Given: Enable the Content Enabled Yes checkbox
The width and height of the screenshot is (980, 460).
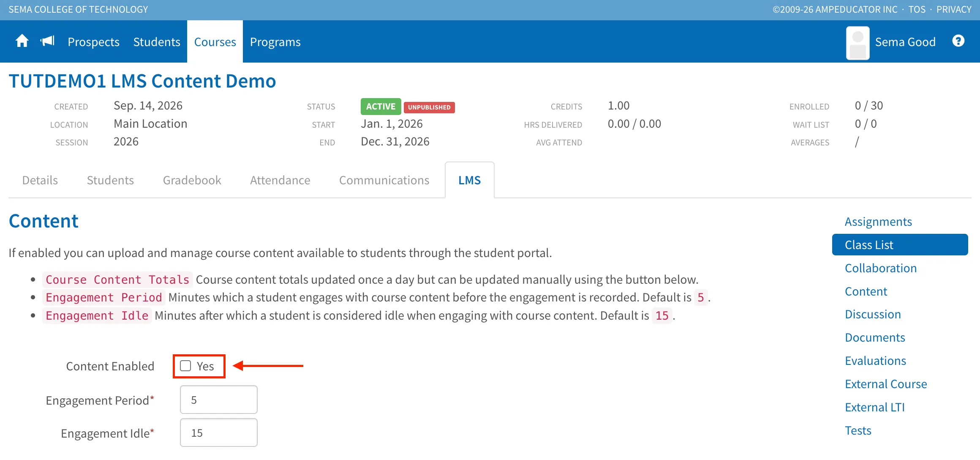Looking at the screenshot, I should 185,366.
